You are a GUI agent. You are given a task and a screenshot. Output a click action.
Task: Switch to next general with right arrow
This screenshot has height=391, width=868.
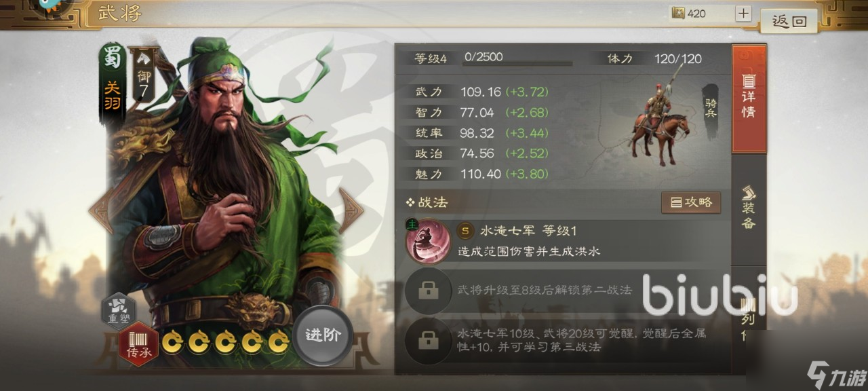coord(351,211)
